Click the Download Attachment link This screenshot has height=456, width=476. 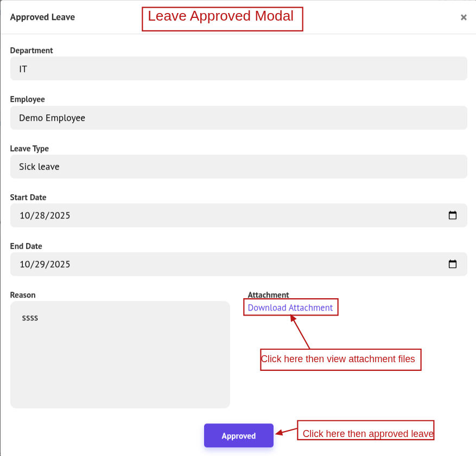point(290,307)
